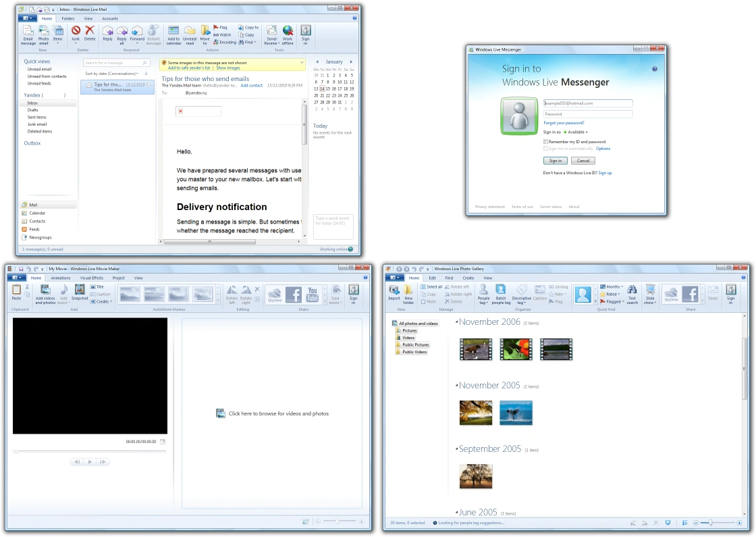756x537 pixels.
Task: Click Forgot your password link
Action: click(564, 123)
